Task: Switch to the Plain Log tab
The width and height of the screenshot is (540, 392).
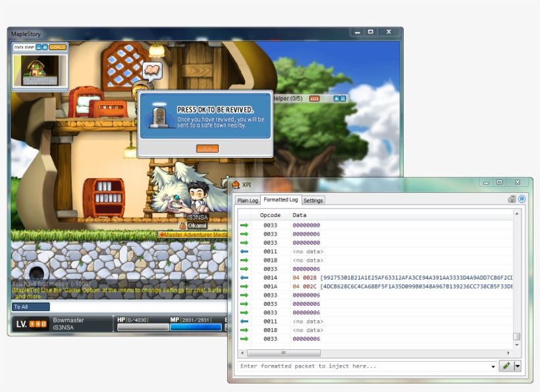Action: (247, 200)
